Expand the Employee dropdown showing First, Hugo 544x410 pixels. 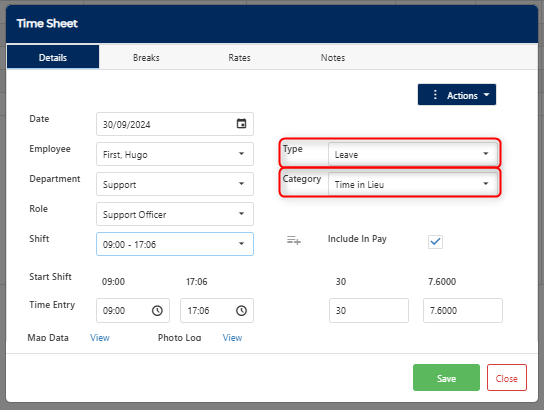click(175, 154)
